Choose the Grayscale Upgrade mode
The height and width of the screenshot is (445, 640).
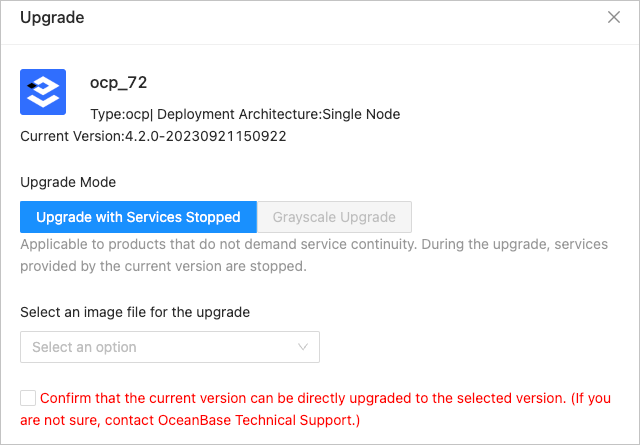click(334, 217)
